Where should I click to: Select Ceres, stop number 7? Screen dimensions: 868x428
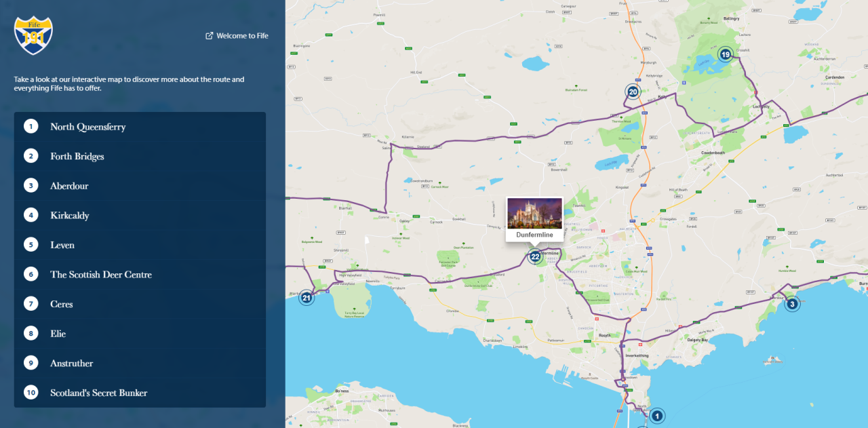point(61,304)
